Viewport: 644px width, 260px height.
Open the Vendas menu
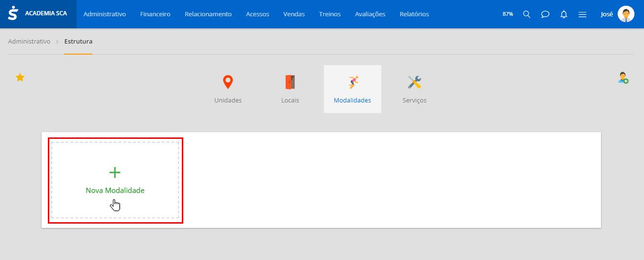pos(294,14)
